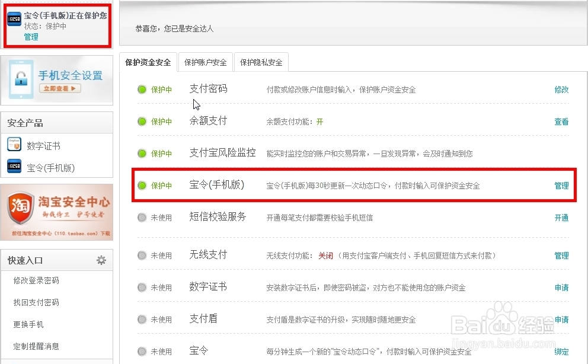Open 数字证书 under 安全产品 sidebar
The image size is (588, 364).
pyautogui.click(x=43, y=146)
